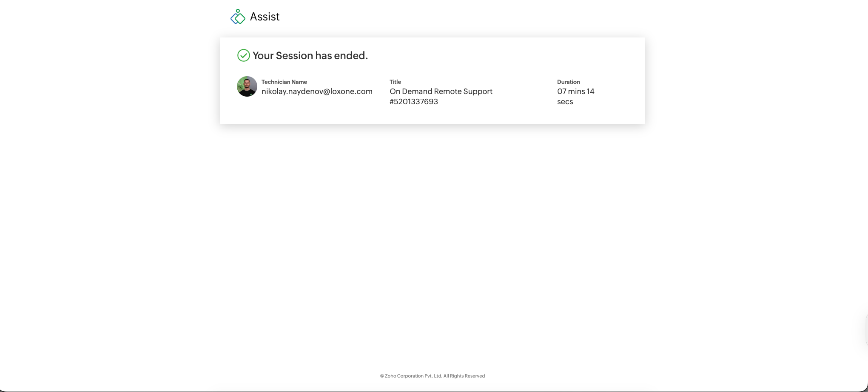The image size is (868, 392).
Task: Select 'On Demand Remote Support' title text
Action: click(441, 92)
